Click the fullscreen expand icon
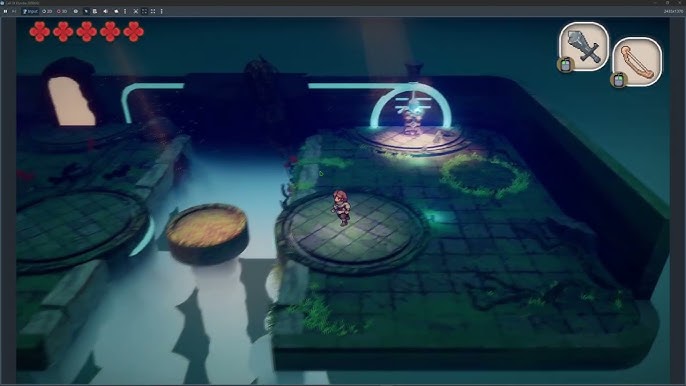 pos(153,11)
